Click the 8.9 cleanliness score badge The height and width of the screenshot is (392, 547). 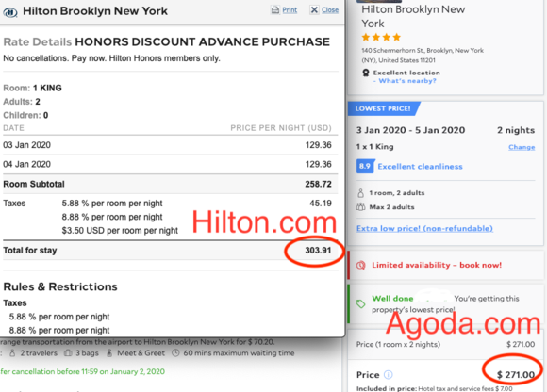(365, 166)
